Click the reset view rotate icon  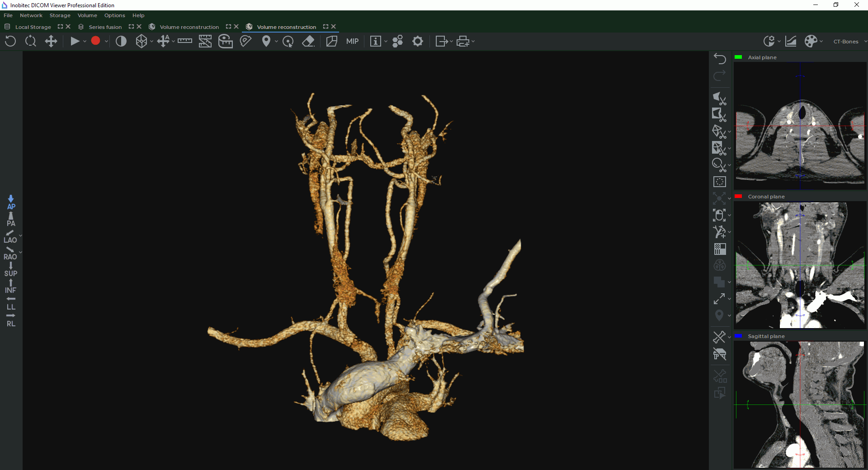point(10,42)
